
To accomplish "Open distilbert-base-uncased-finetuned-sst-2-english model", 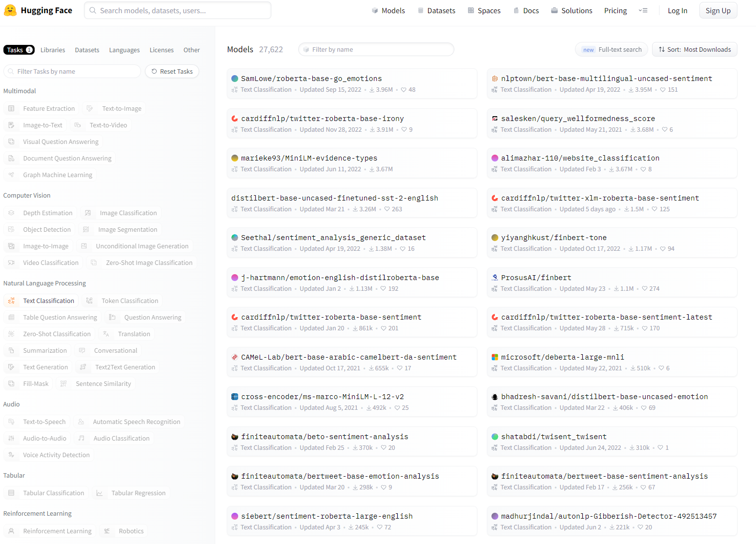I will [352, 203].
